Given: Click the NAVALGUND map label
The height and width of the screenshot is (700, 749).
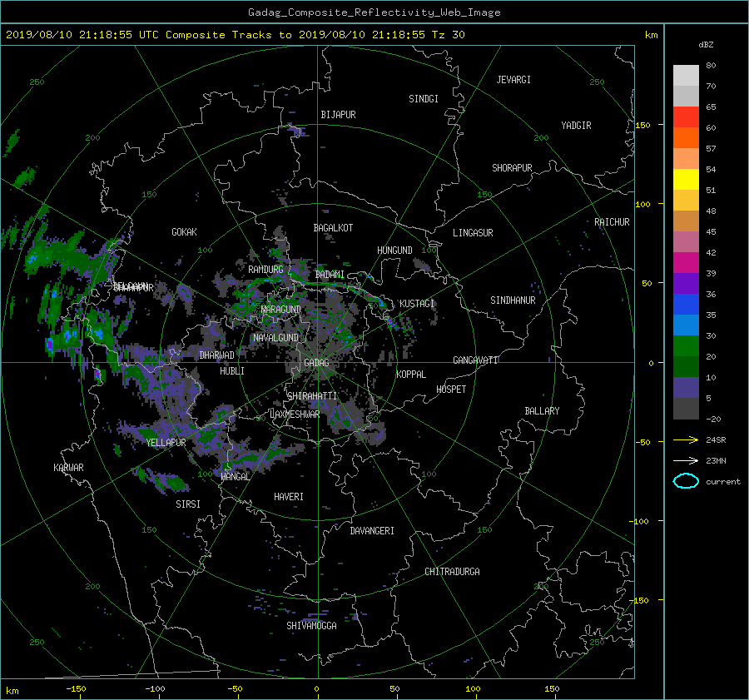Looking at the screenshot, I should click(x=275, y=338).
